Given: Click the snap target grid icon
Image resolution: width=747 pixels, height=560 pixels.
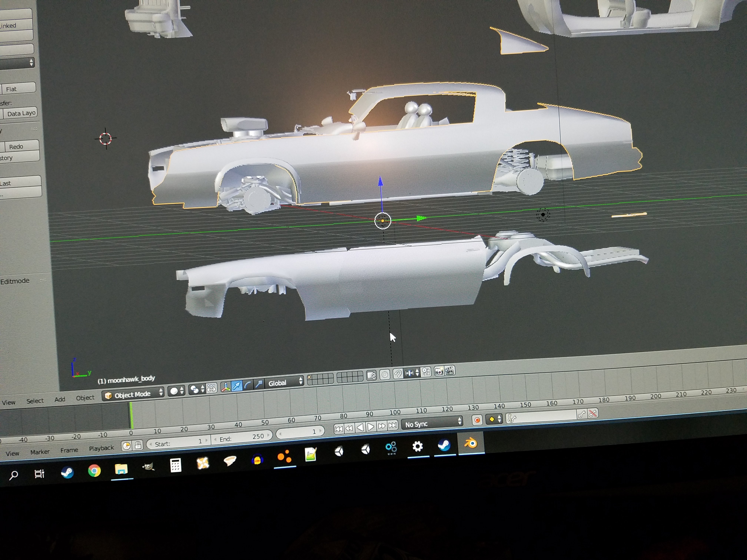Looking at the screenshot, I should 426,372.
